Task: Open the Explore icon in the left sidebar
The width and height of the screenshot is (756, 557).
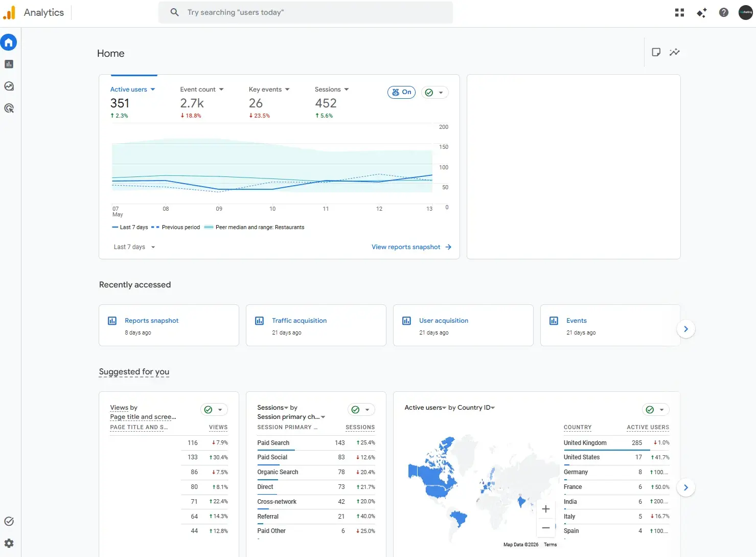Action: 9,86
